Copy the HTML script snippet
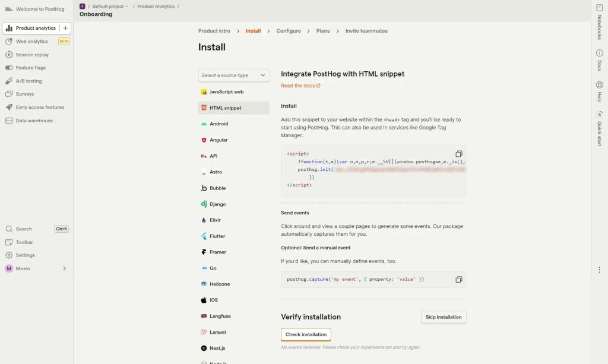608x364 pixels. tap(459, 154)
